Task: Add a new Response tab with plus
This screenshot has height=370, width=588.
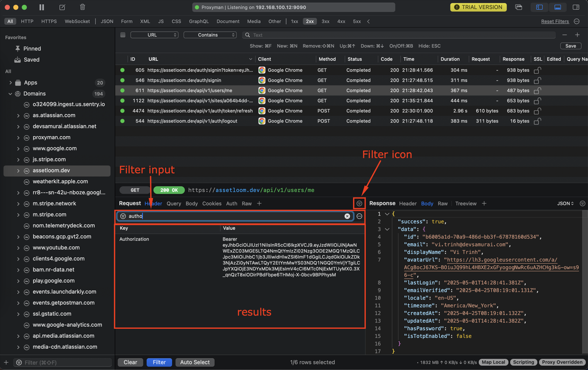Action: click(484, 204)
